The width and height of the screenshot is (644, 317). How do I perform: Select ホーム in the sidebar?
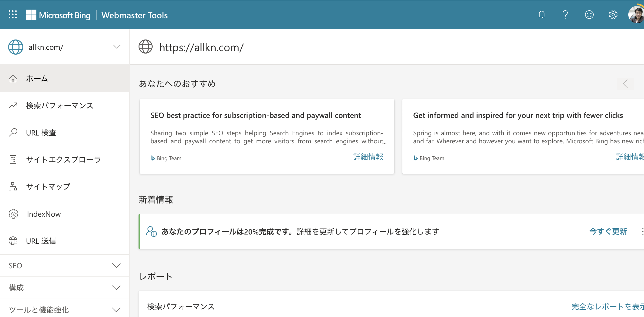(x=65, y=78)
